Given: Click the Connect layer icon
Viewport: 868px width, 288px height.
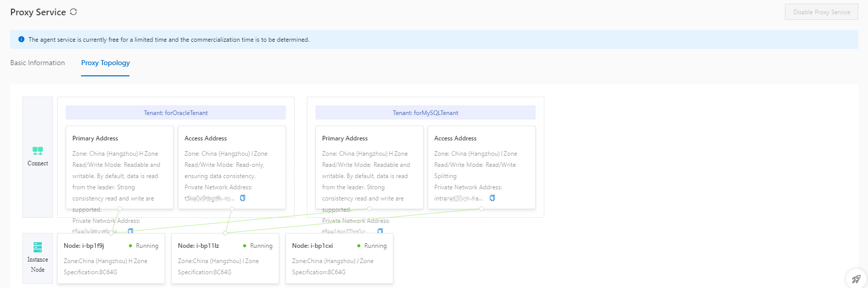Looking at the screenshot, I should click(x=38, y=151).
